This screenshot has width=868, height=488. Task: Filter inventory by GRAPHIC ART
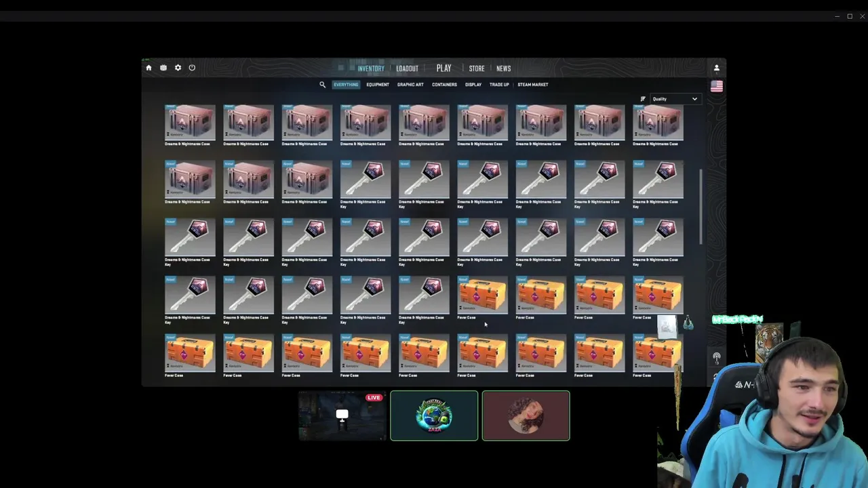(x=410, y=85)
